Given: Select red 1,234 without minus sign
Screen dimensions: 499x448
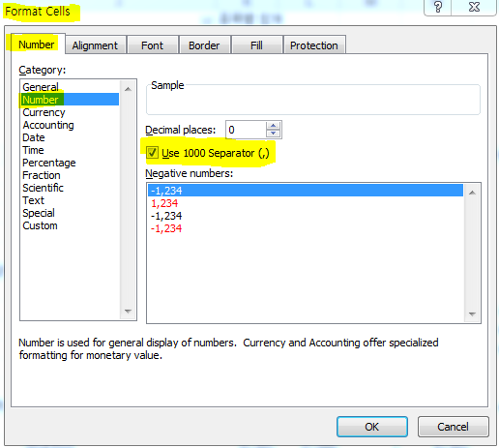Looking at the screenshot, I should [306, 203].
